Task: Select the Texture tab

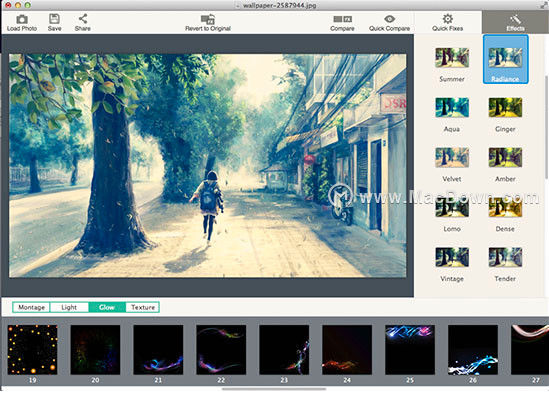Action: [143, 307]
